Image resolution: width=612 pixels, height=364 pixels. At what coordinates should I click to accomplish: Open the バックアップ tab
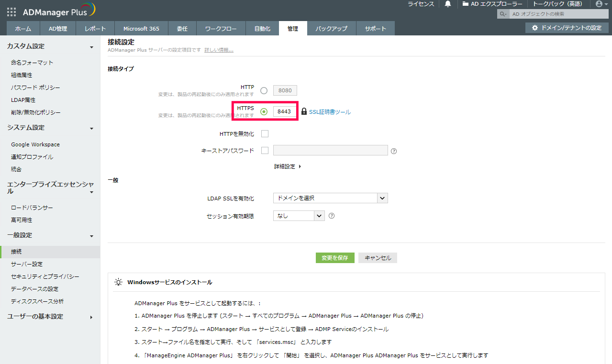pos(332,28)
